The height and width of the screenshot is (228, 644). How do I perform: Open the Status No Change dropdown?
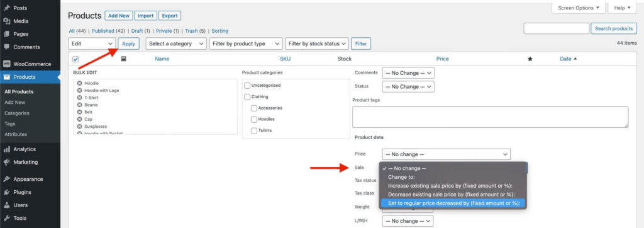(x=408, y=87)
